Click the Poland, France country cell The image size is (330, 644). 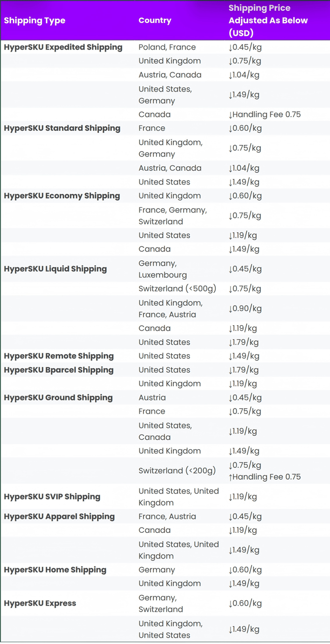167,47
